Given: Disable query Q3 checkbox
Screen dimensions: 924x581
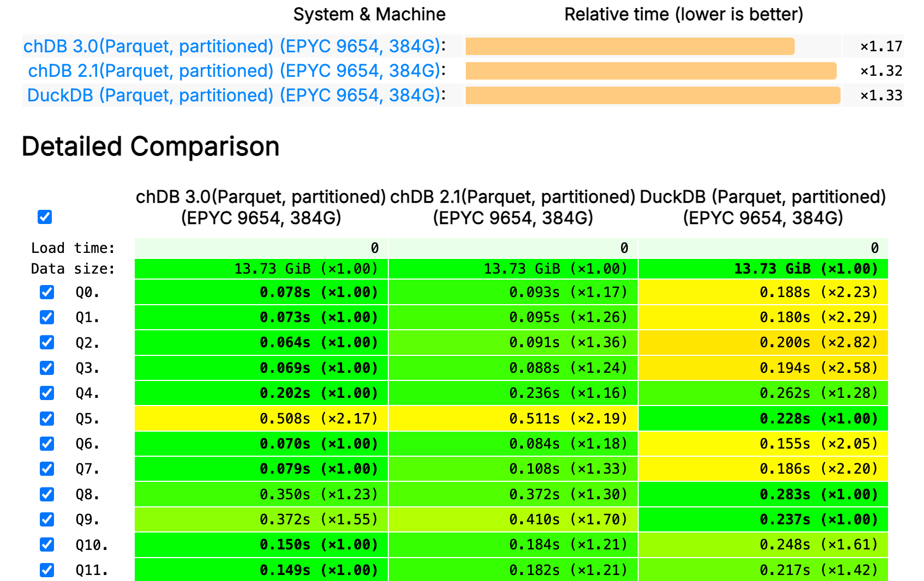Looking at the screenshot, I should point(47,368).
